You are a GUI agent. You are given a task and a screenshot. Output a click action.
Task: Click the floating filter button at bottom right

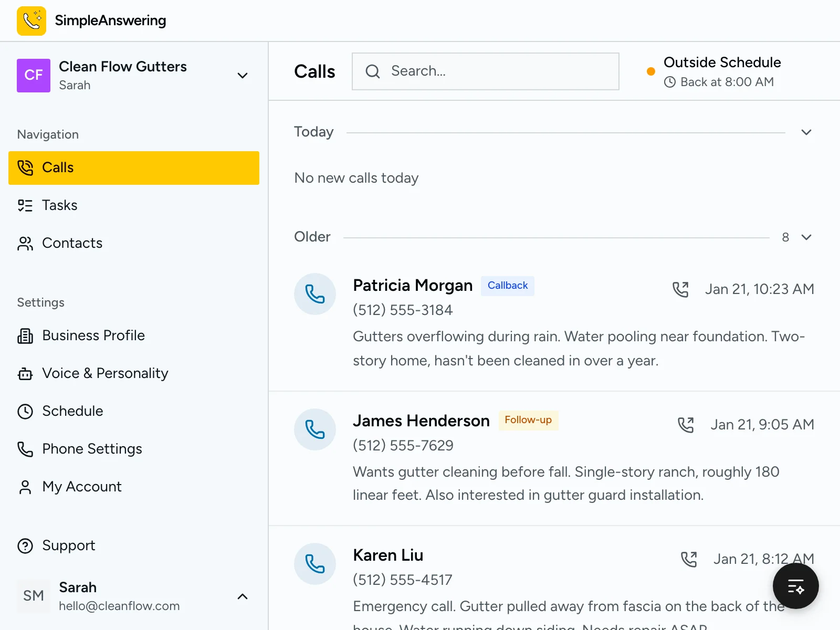(795, 586)
